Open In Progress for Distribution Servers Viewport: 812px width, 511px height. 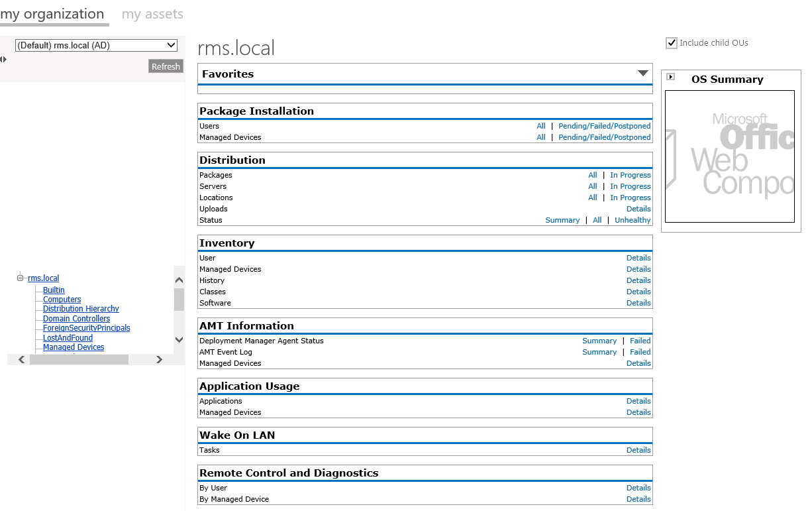coord(631,186)
